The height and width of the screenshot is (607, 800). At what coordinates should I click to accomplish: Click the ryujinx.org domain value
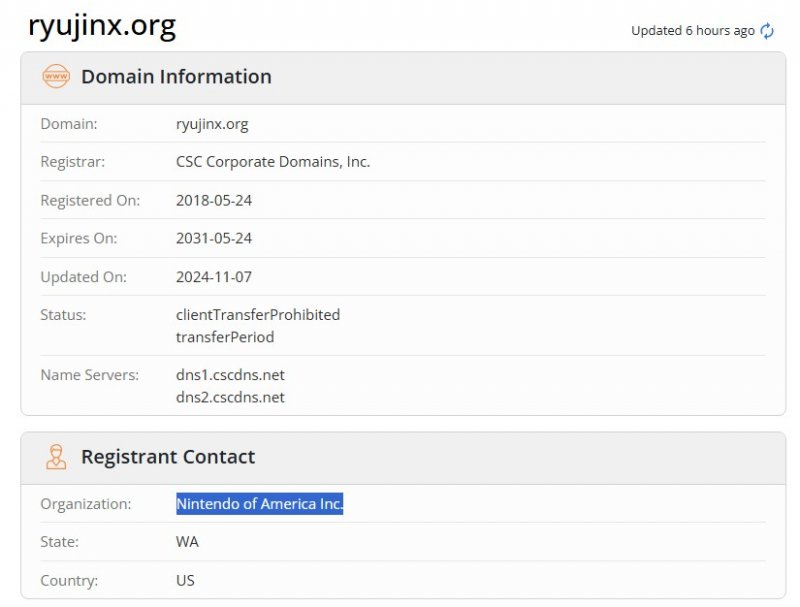(212, 124)
